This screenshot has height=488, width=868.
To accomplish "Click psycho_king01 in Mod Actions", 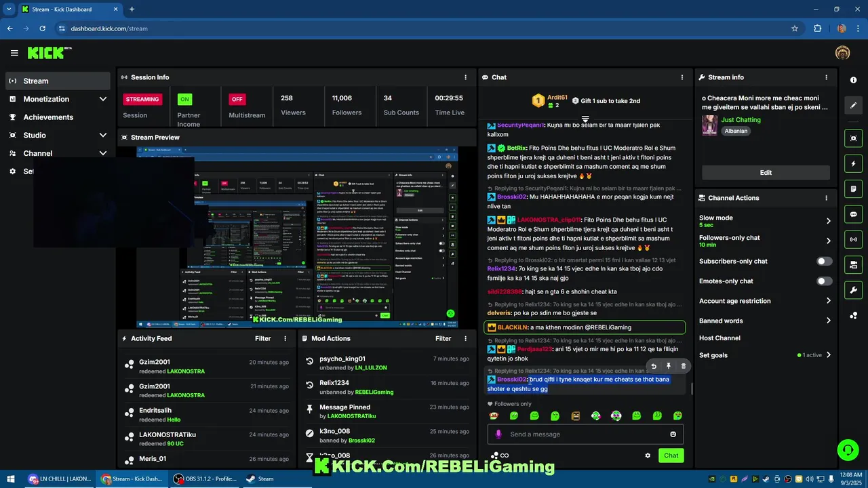I will (342, 359).
